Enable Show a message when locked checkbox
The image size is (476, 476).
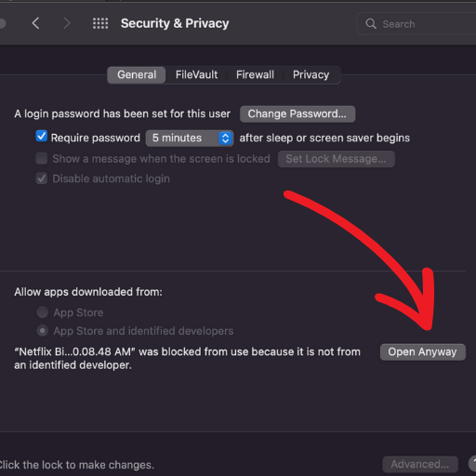click(x=42, y=158)
